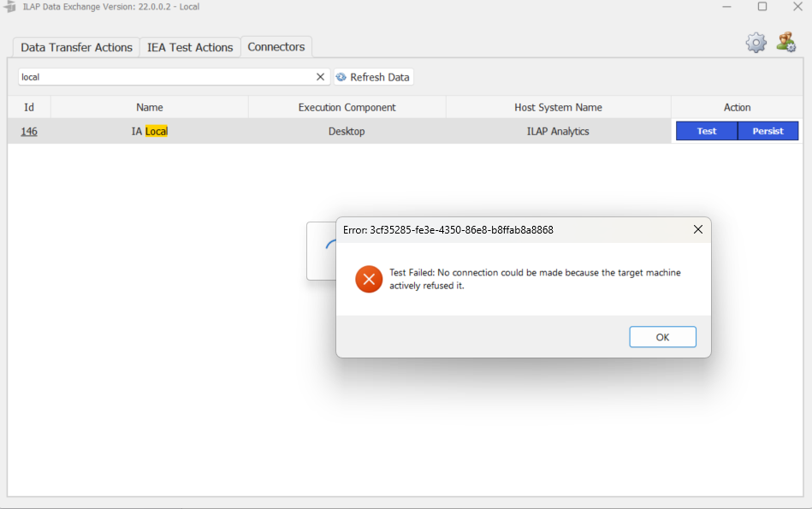
Task: Focus the search field containing 'local'
Action: click(163, 77)
